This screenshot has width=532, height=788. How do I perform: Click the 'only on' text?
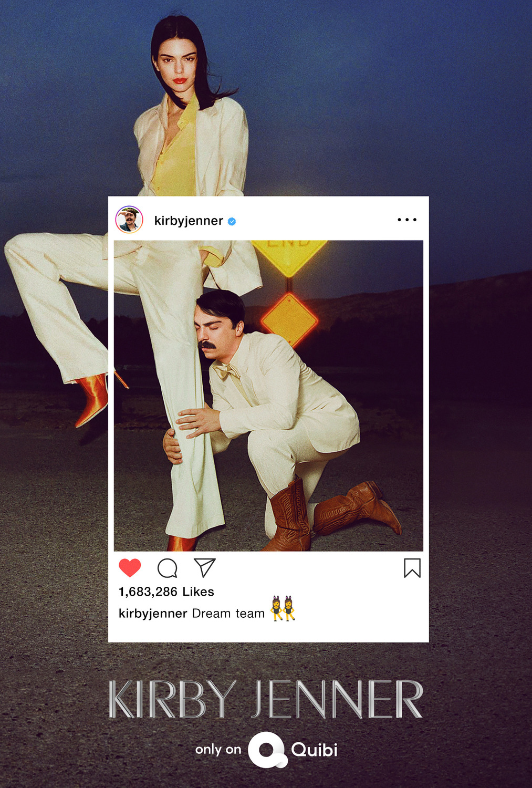(x=218, y=750)
